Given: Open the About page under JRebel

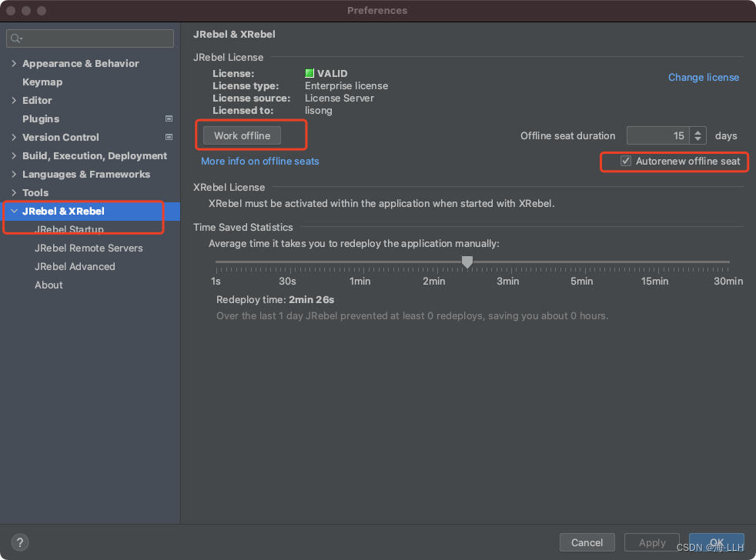Looking at the screenshot, I should point(49,285).
